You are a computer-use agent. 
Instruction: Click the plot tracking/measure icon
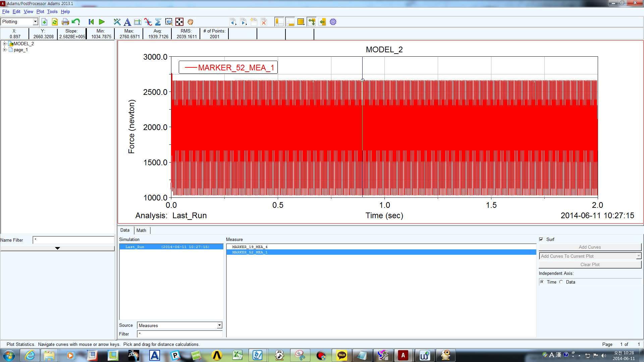tap(138, 22)
